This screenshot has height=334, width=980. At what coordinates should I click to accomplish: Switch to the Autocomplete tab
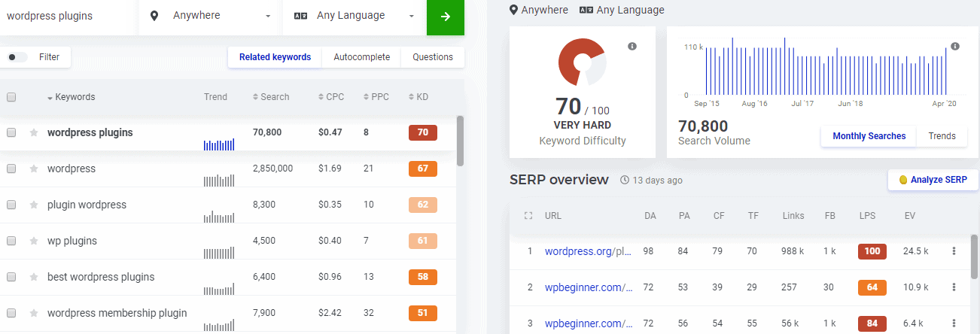(361, 57)
